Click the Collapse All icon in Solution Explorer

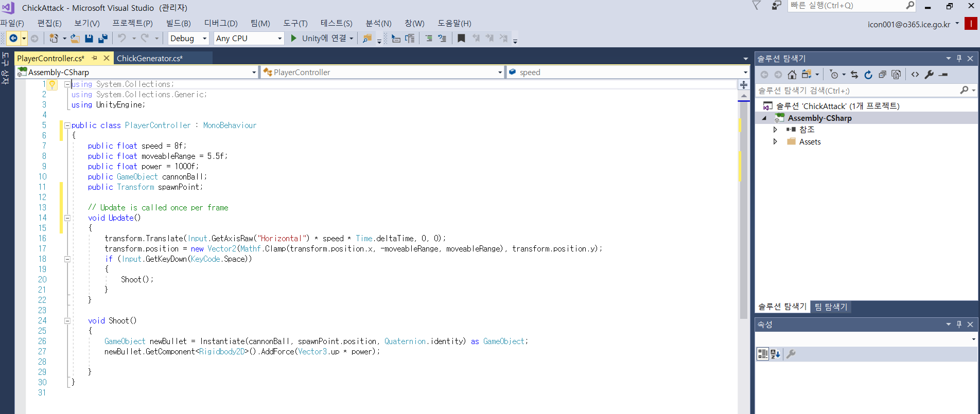point(882,75)
